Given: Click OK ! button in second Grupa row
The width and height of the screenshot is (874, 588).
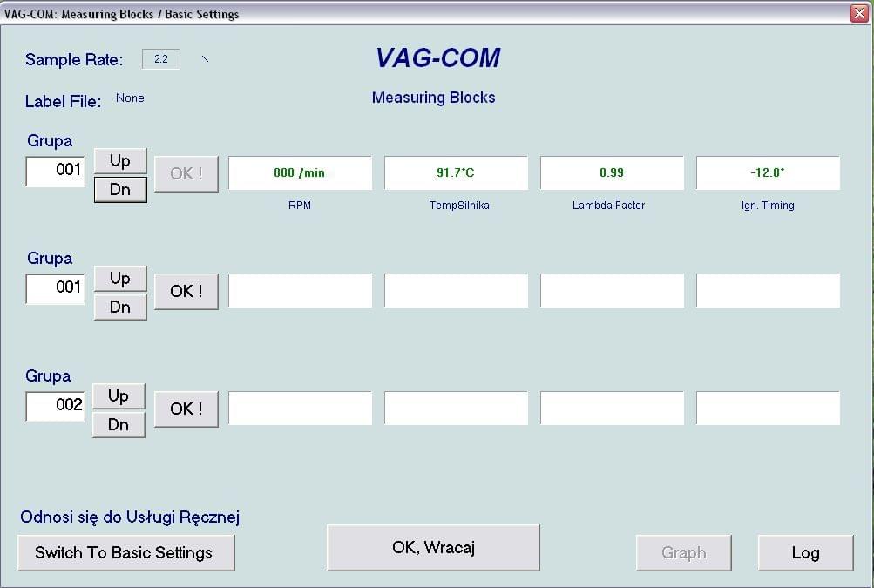Looking at the screenshot, I should pyautogui.click(x=186, y=292).
